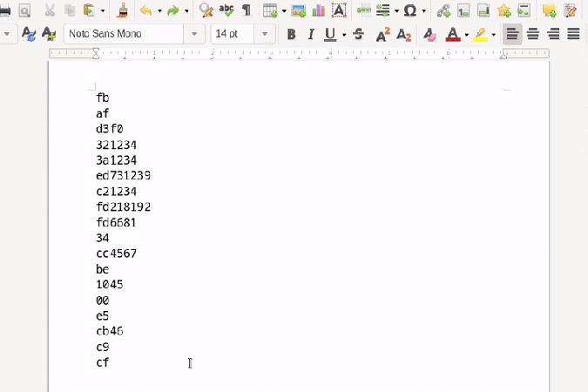Viewport: 588px width, 392px height.
Task: Toggle bold formatting
Action: [x=291, y=35]
